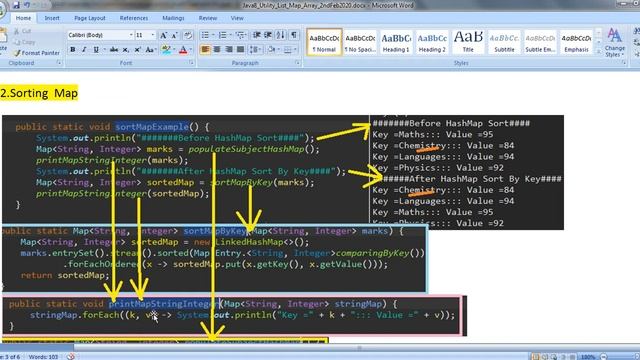640x360 pixels.
Task: Open the font size dropdown
Action: coord(153,35)
